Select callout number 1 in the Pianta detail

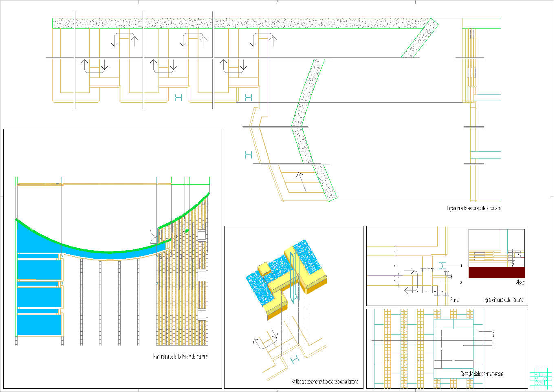click(461, 266)
